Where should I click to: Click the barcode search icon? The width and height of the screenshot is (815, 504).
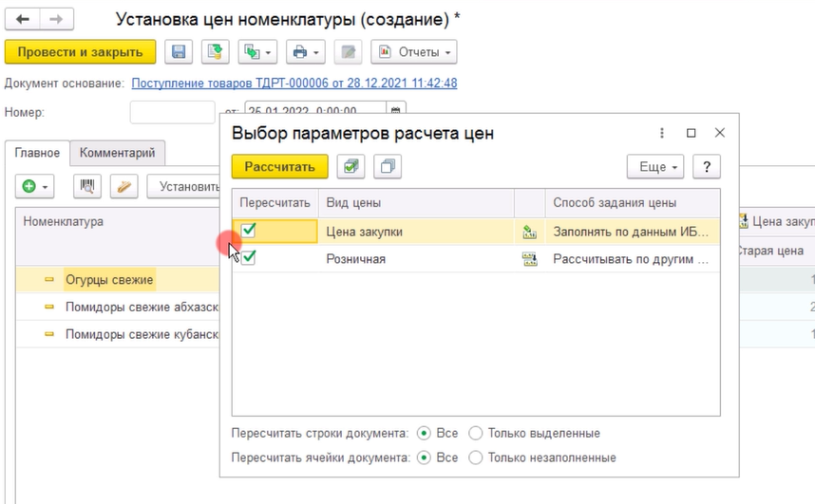[x=87, y=186]
